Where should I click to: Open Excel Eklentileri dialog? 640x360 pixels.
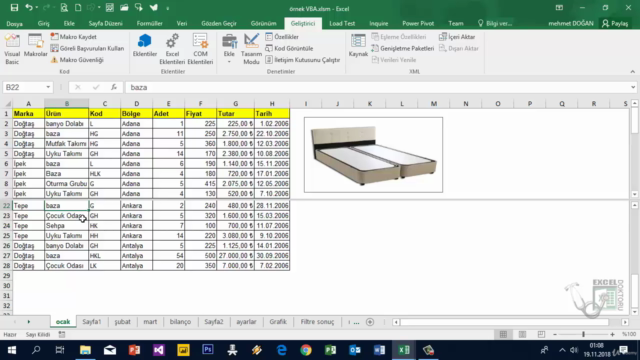pos(172,49)
